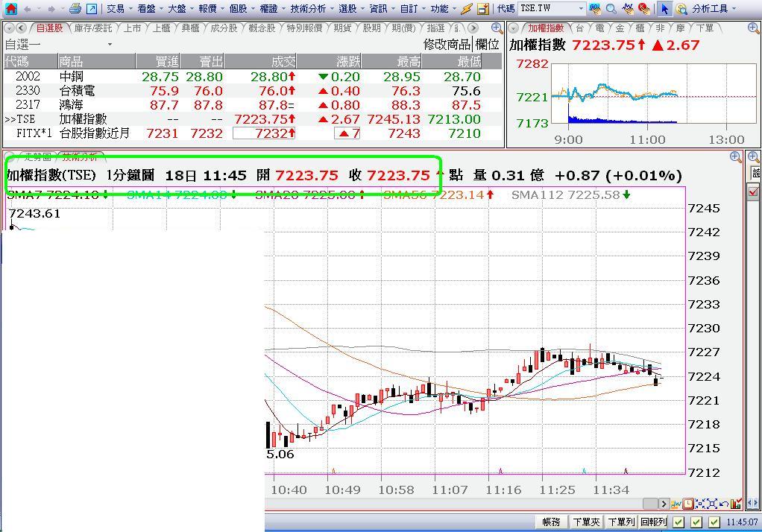Image resolution: width=762 pixels, height=532 pixels.
Task: Select the 2330 台積電 row
Action: coord(253,91)
